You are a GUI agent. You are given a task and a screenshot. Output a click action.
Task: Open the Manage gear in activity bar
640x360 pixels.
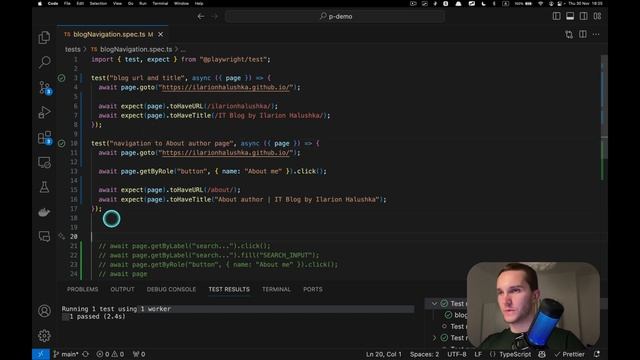(44, 336)
